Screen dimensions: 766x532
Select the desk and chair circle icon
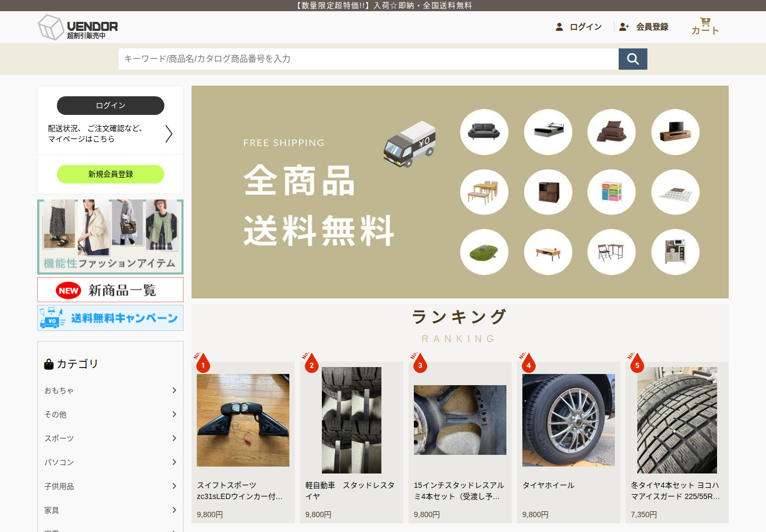pos(612,252)
